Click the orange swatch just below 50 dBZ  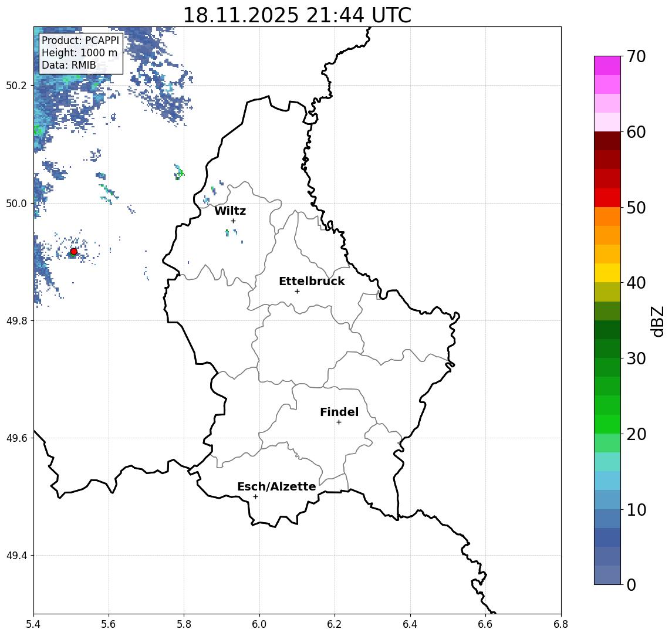[607, 217]
